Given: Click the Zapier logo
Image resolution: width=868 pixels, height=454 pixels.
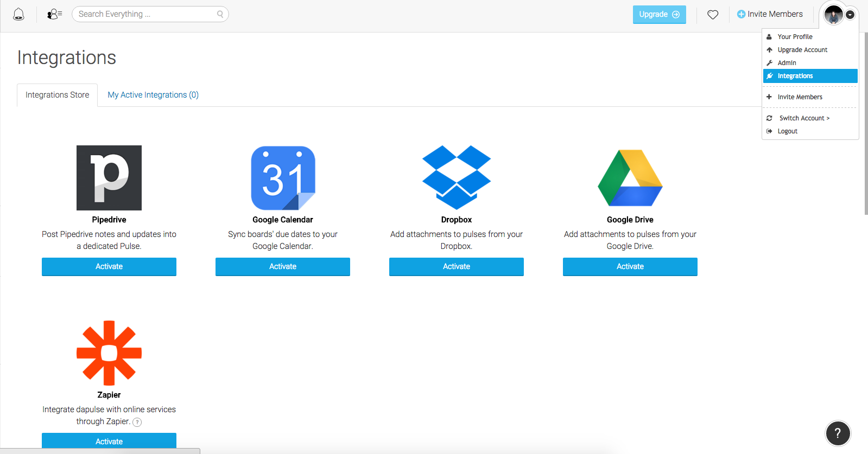Looking at the screenshot, I should point(109,353).
